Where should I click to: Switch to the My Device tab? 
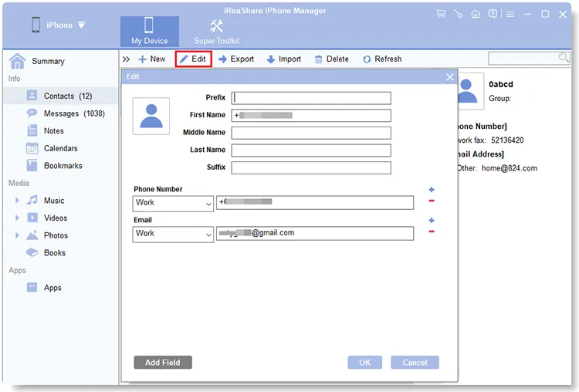click(x=150, y=32)
